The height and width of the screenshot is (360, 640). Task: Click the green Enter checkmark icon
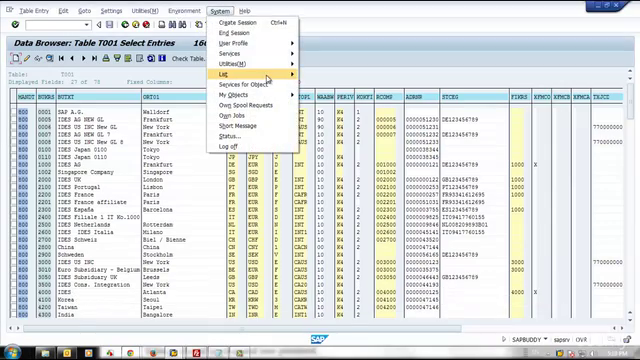click(x=16, y=24)
